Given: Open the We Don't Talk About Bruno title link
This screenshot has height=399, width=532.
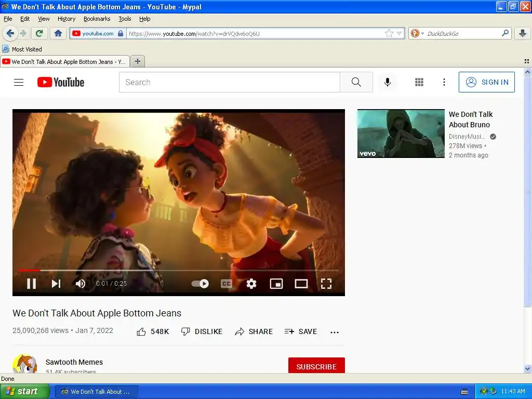Looking at the screenshot, I should coord(471,119).
